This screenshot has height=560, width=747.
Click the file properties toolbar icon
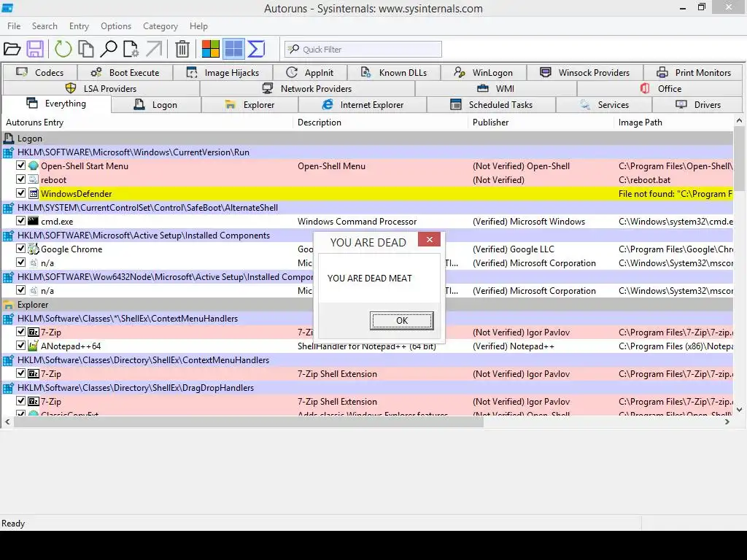coord(131,49)
